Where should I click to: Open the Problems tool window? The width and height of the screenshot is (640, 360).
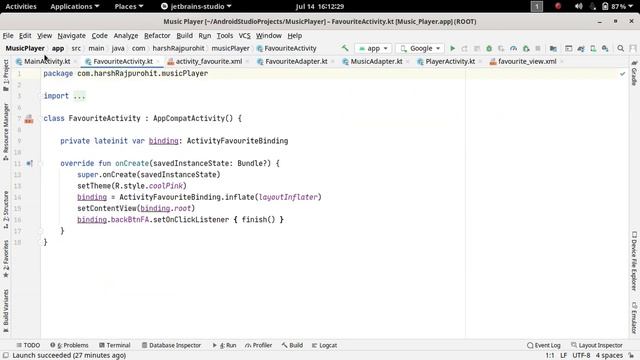(x=69, y=345)
